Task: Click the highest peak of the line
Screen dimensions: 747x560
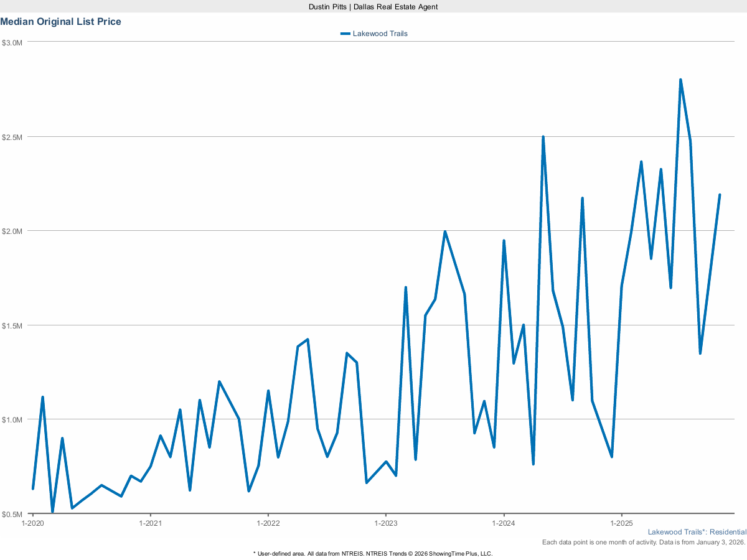Action: [x=680, y=80]
